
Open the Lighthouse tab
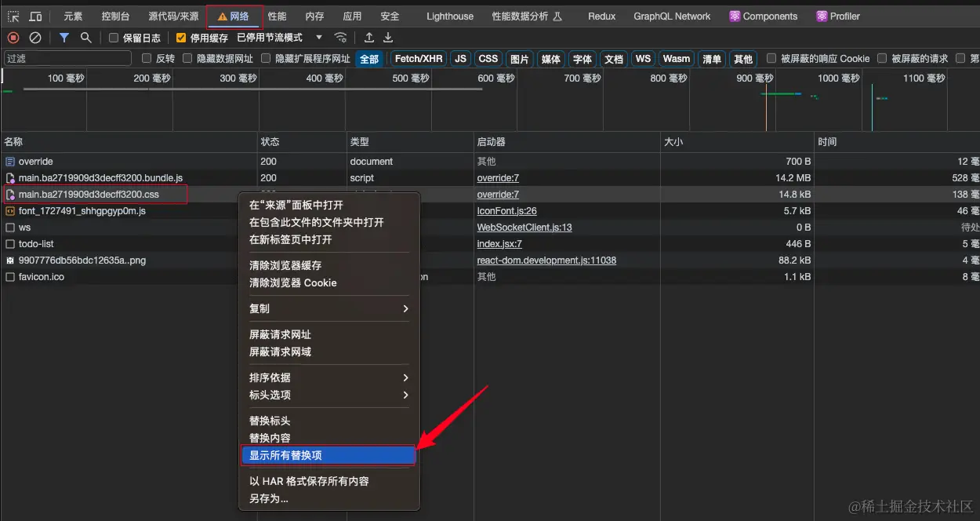(x=450, y=16)
